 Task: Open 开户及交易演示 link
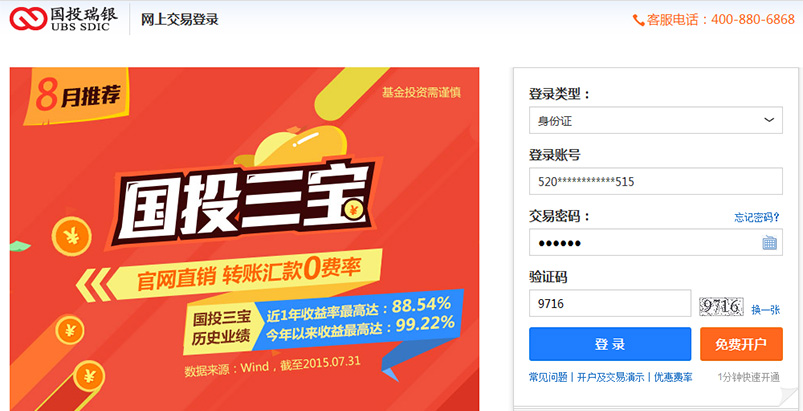[610, 377]
